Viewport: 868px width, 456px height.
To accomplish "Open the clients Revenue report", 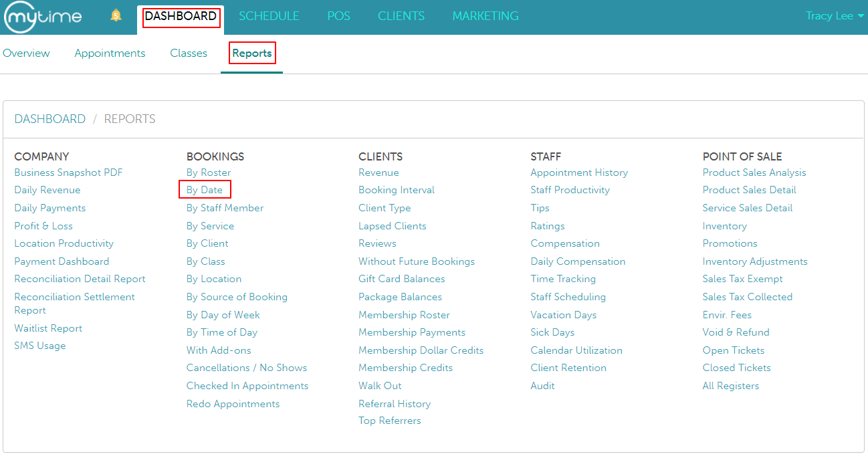I will click(x=378, y=173).
